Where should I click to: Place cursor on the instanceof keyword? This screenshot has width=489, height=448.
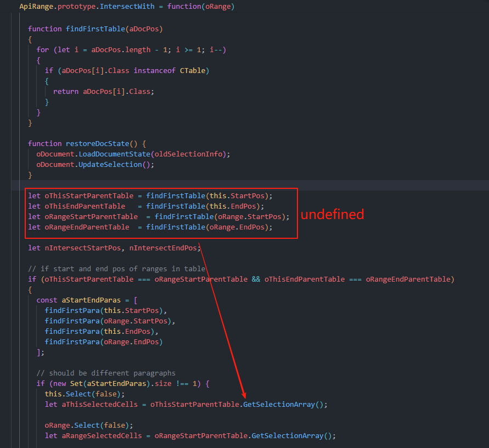(154, 70)
